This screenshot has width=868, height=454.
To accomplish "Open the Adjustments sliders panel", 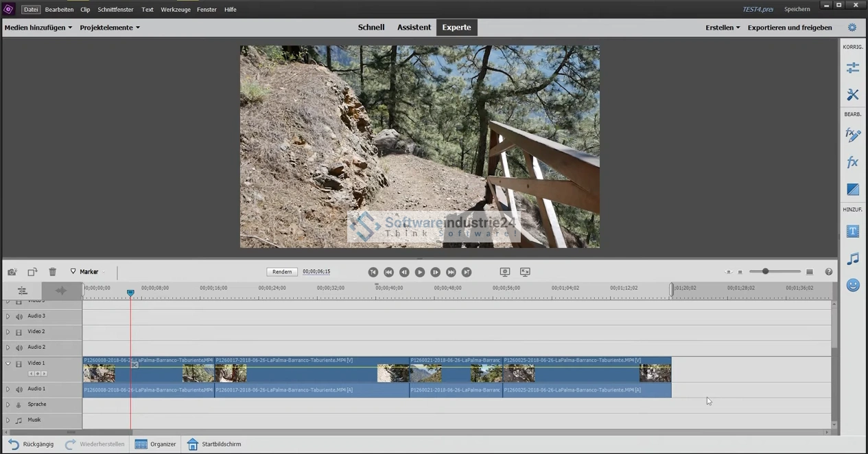I will pyautogui.click(x=852, y=67).
